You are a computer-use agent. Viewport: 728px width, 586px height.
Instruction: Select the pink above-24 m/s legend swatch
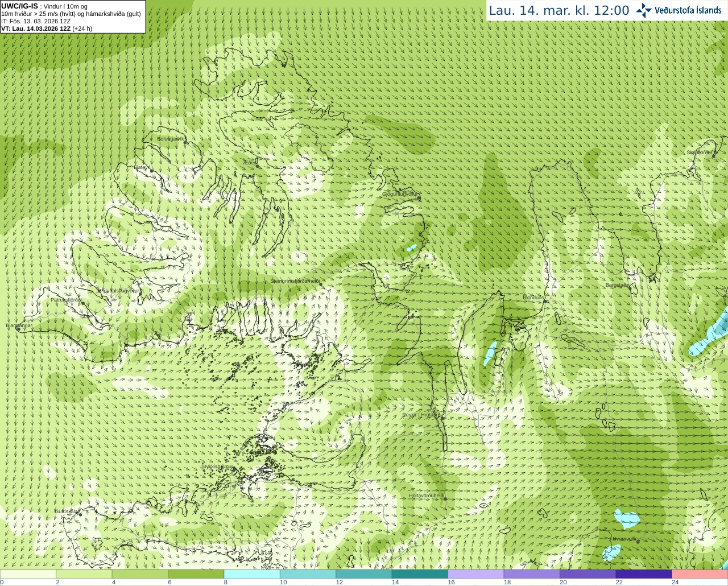700,574
